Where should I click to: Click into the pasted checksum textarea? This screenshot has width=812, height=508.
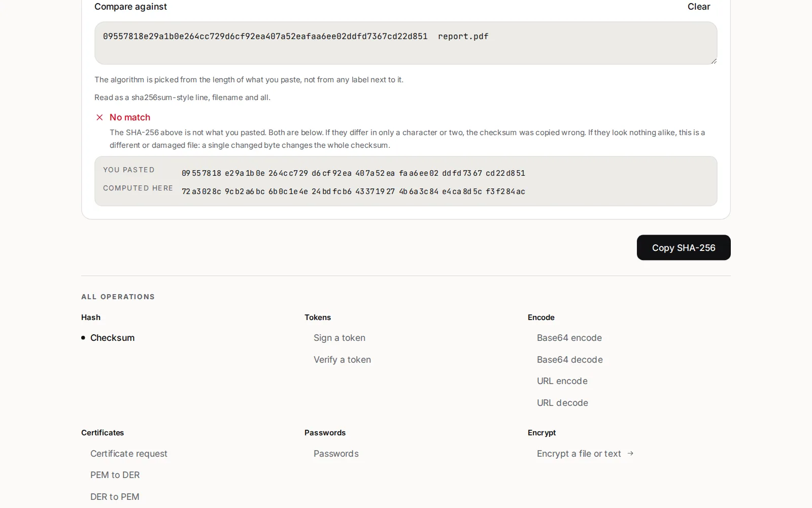tap(405, 43)
